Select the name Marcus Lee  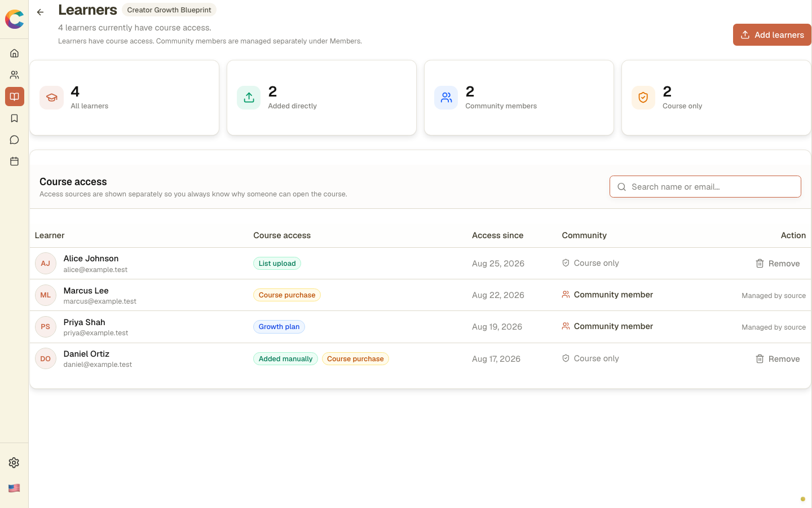[x=86, y=291]
